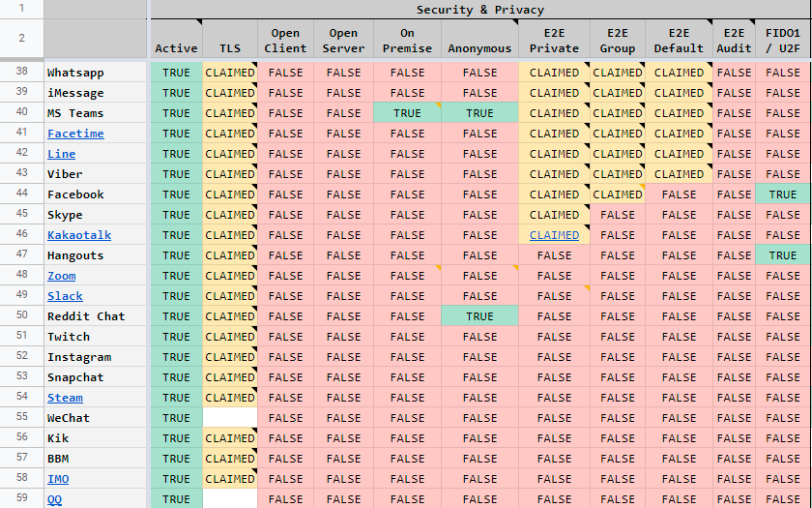
Task: Open the Zoom hyperlink
Action: click(x=62, y=276)
